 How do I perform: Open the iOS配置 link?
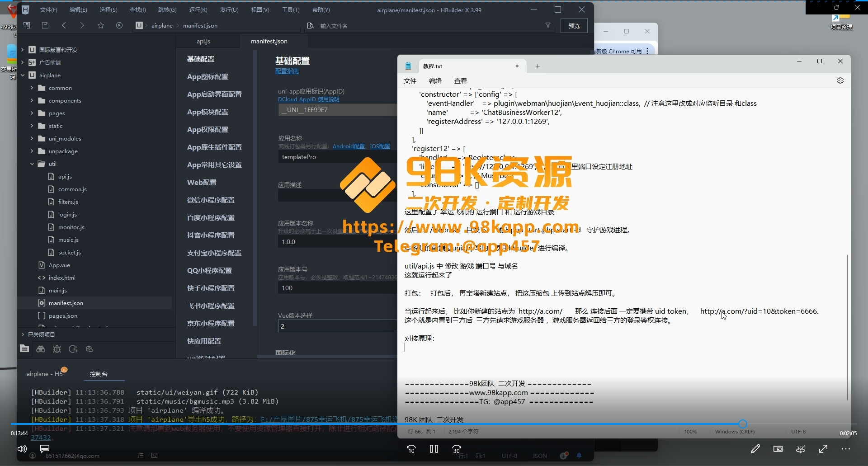coord(380,146)
